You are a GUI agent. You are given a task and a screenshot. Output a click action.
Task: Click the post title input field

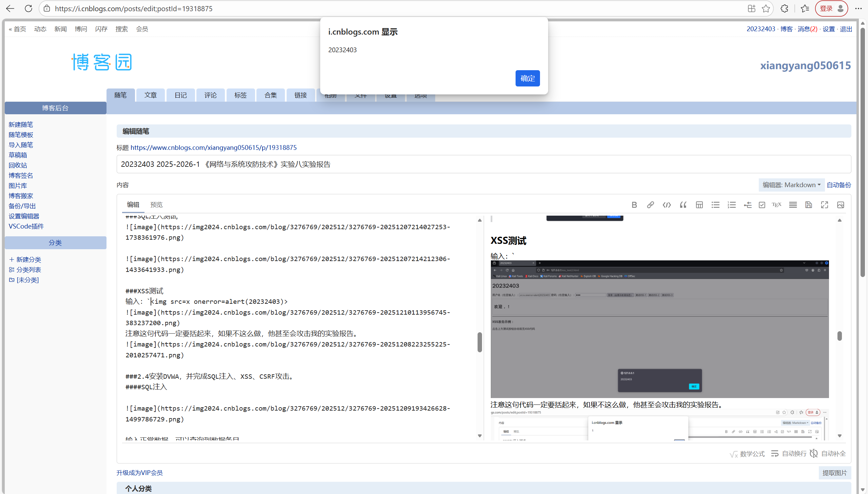(x=483, y=164)
